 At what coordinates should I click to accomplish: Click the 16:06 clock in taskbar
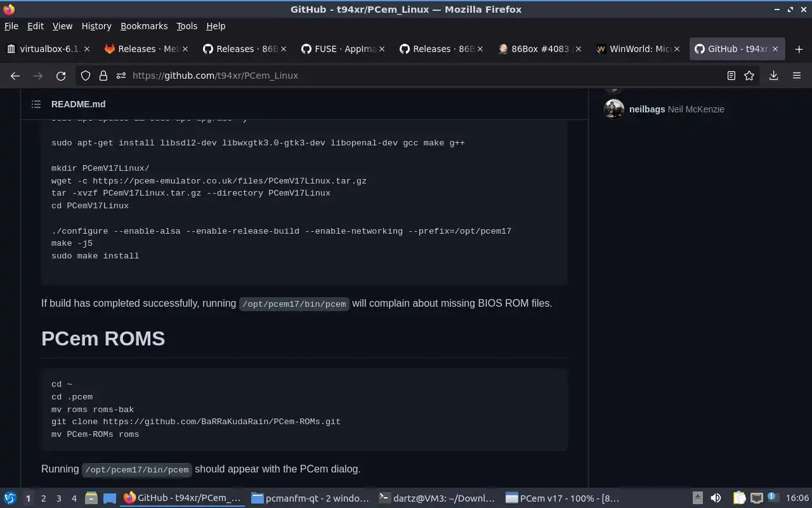tap(797, 498)
